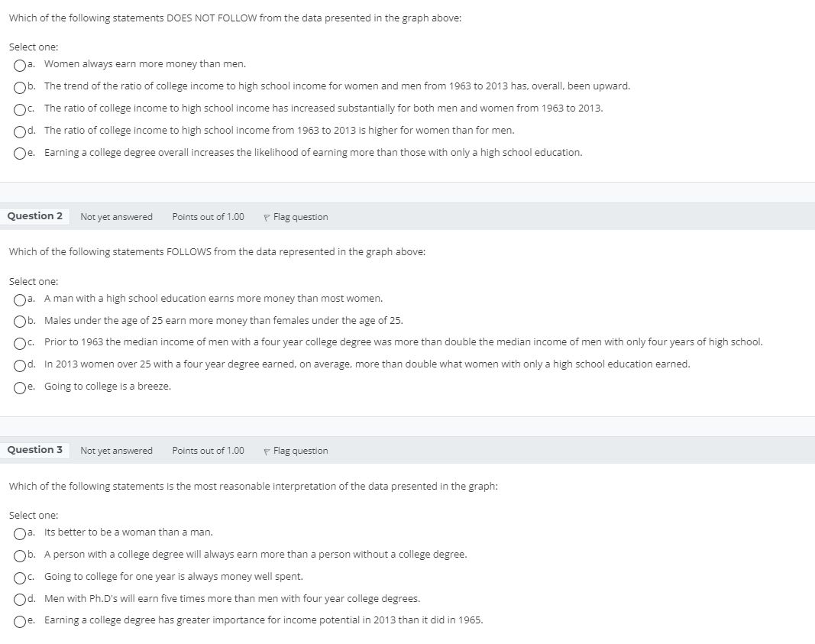Click the flag icon for Question 3

(x=265, y=451)
